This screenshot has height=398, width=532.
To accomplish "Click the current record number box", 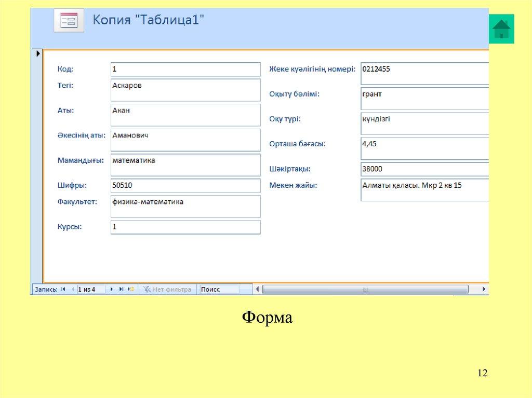I will click(x=91, y=289).
